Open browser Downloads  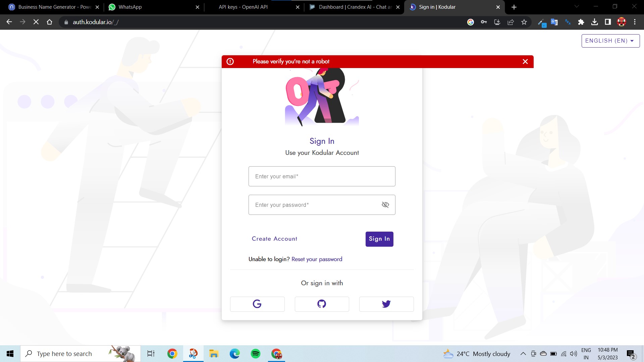coord(594,22)
